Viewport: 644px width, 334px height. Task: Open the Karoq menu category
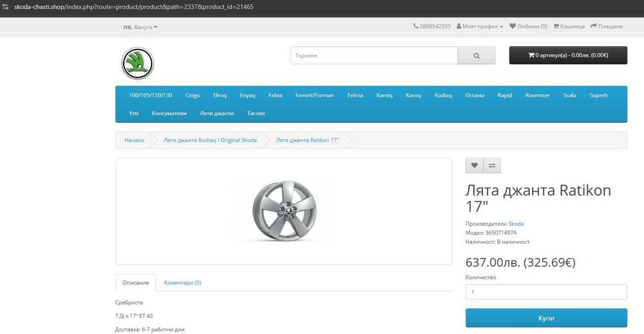(x=413, y=95)
